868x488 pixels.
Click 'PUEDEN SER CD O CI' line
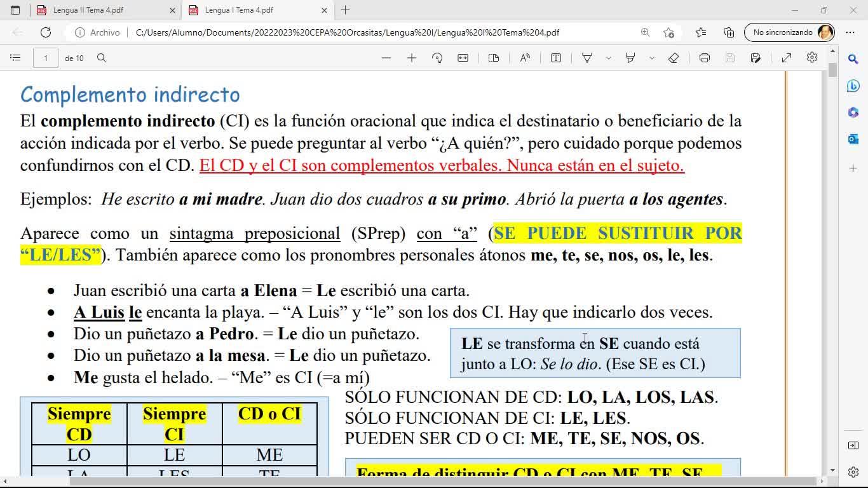524,438
